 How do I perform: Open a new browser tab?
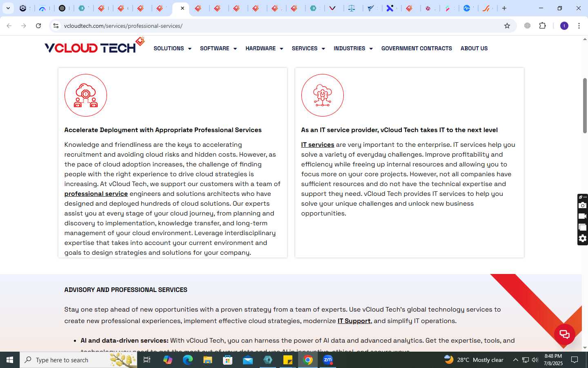pyautogui.click(x=504, y=8)
